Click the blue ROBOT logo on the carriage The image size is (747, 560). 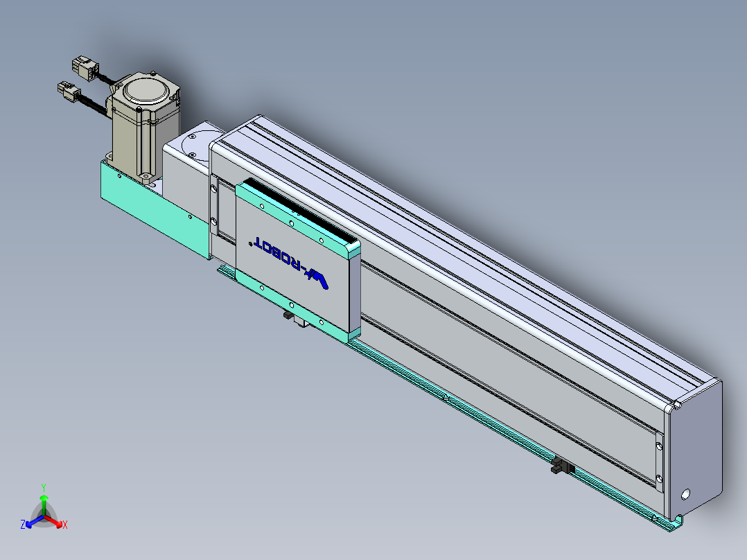coord(289,262)
